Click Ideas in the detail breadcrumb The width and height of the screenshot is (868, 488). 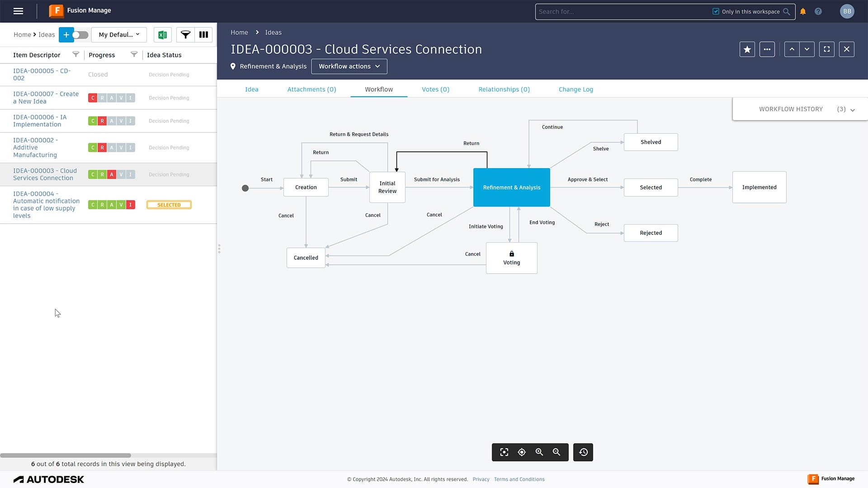click(273, 33)
